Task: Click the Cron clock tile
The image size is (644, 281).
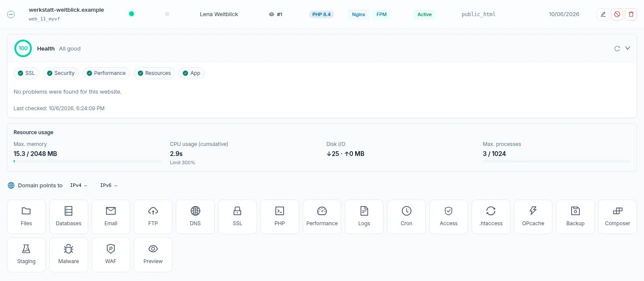Action: (x=406, y=217)
